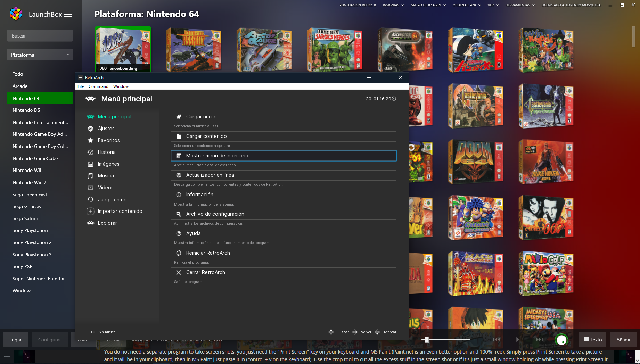
Task: Select Ajustes in the RetroArch sidebar
Action: (x=106, y=129)
